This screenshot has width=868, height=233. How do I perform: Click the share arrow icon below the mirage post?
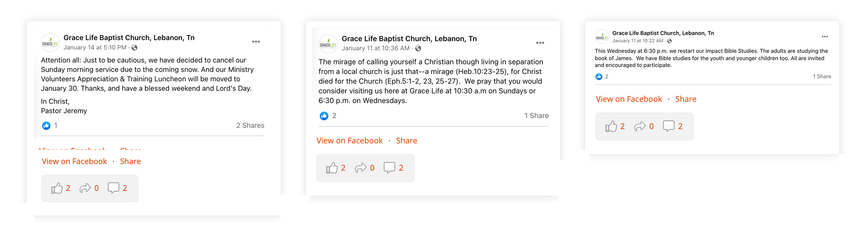point(360,168)
